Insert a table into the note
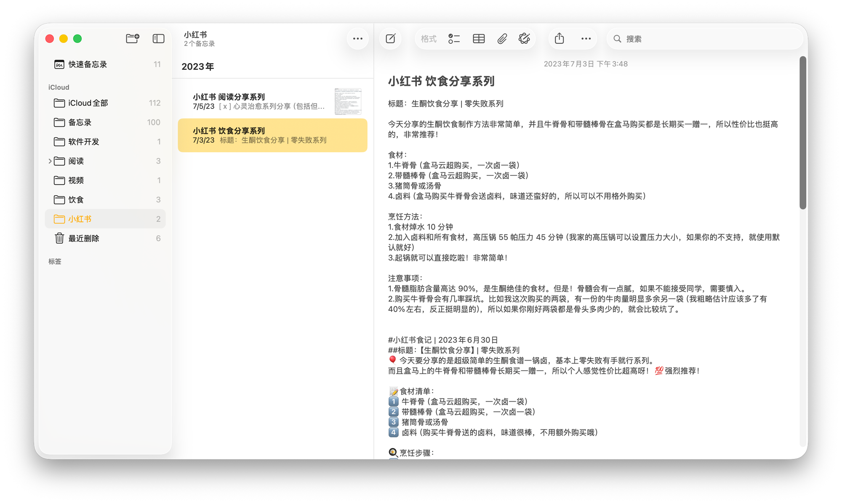 (x=479, y=39)
